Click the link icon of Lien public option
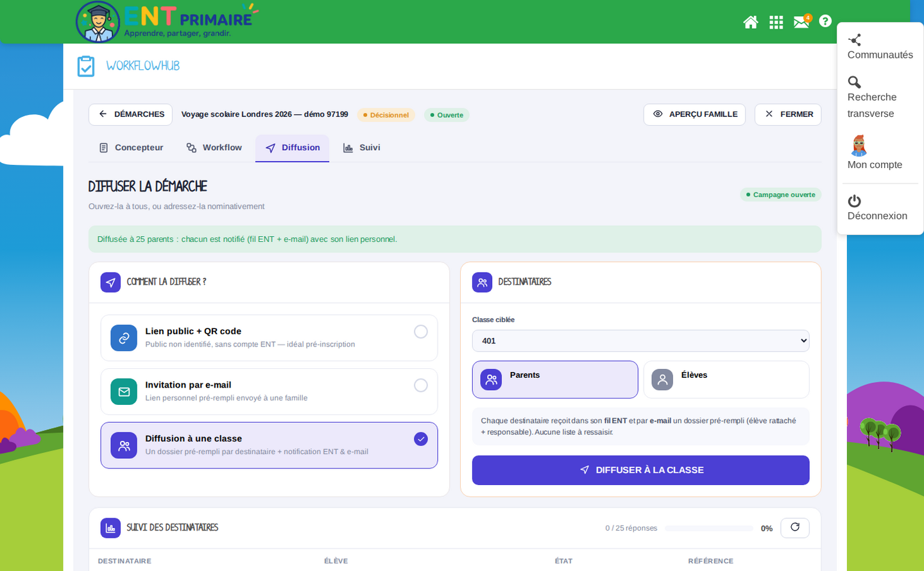The image size is (924, 571). click(x=124, y=338)
